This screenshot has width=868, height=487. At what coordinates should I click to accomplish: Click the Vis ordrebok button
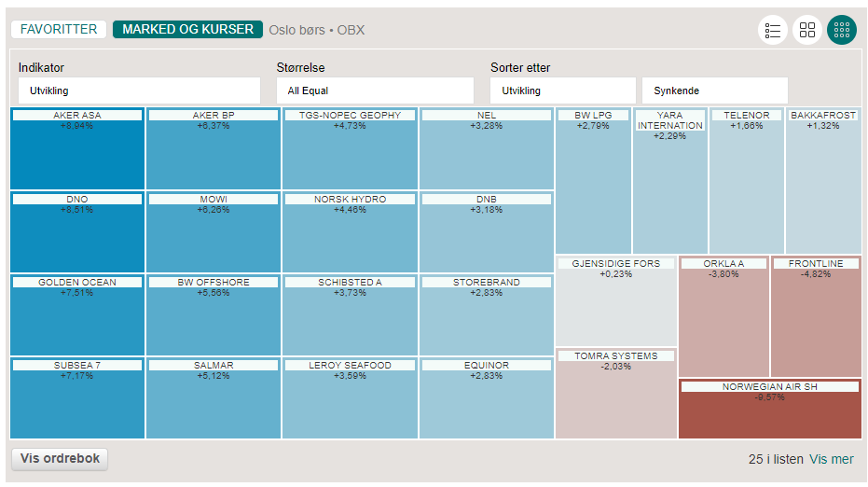point(60,459)
